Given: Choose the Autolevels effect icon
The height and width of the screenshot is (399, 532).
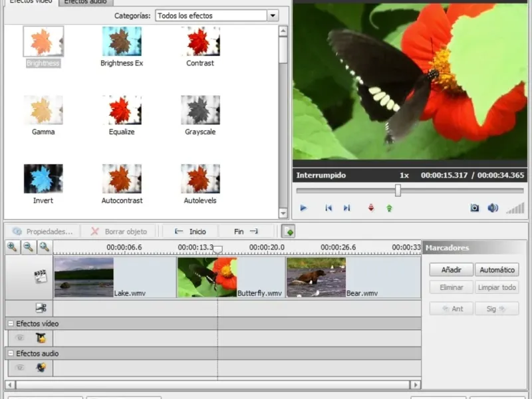Looking at the screenshot, I should [200, 179].
